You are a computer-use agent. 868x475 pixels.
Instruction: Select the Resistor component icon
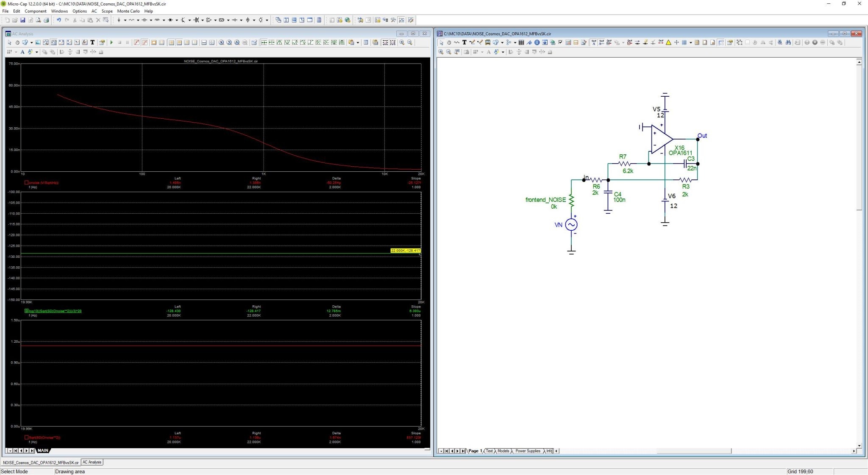[132, 20]
